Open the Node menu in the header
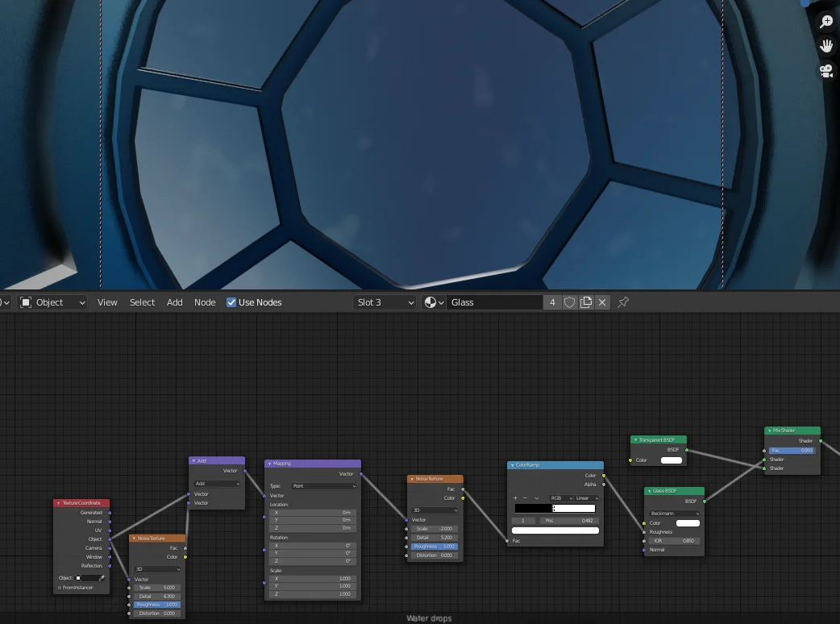840x624 pixels. 205,302
